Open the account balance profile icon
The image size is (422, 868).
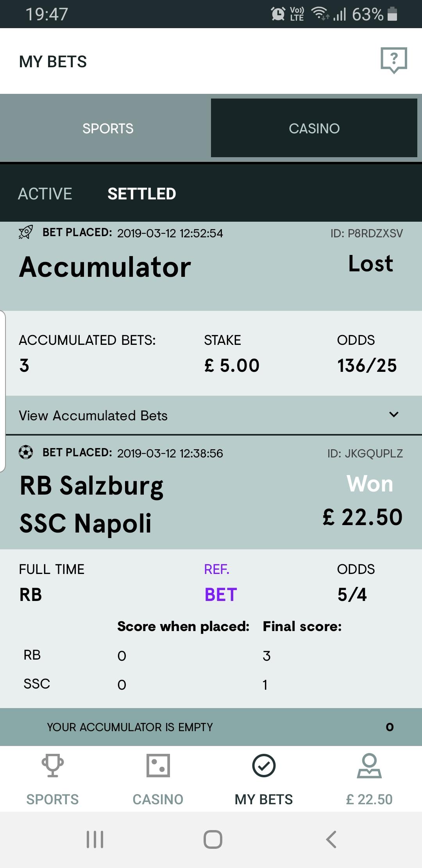pyautogui.click(x=369, y=765)
